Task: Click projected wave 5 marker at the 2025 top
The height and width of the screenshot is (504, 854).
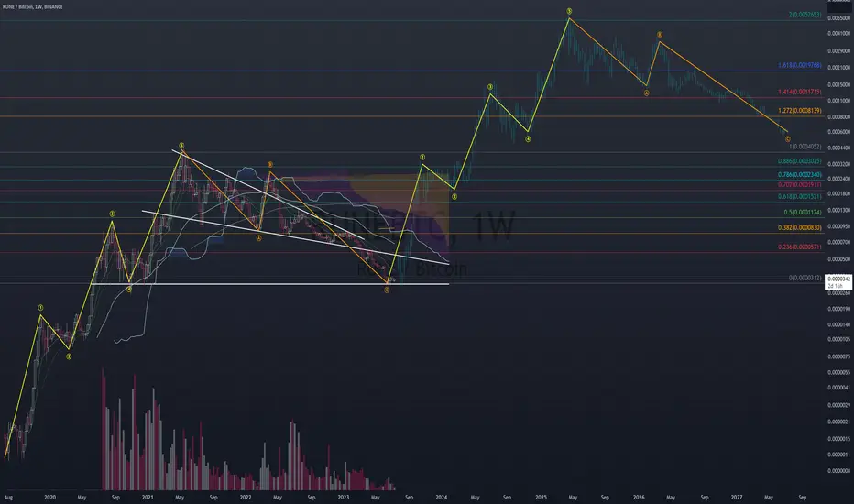Action: [569, 11]
